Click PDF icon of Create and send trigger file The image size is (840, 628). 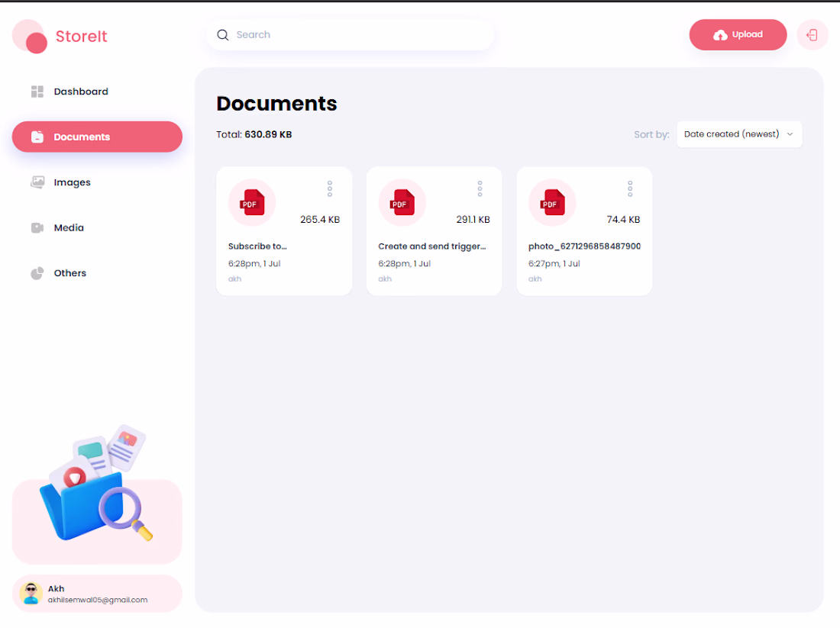point(402,202)
